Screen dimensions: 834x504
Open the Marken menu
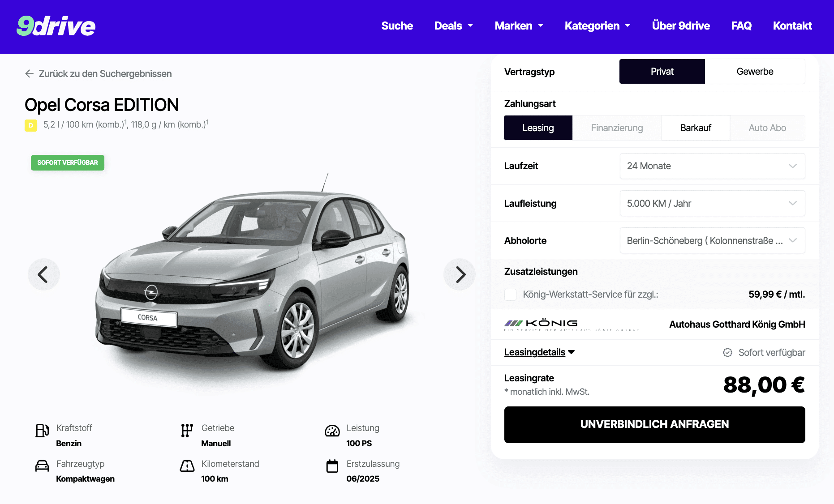click(x=519, y=26)
